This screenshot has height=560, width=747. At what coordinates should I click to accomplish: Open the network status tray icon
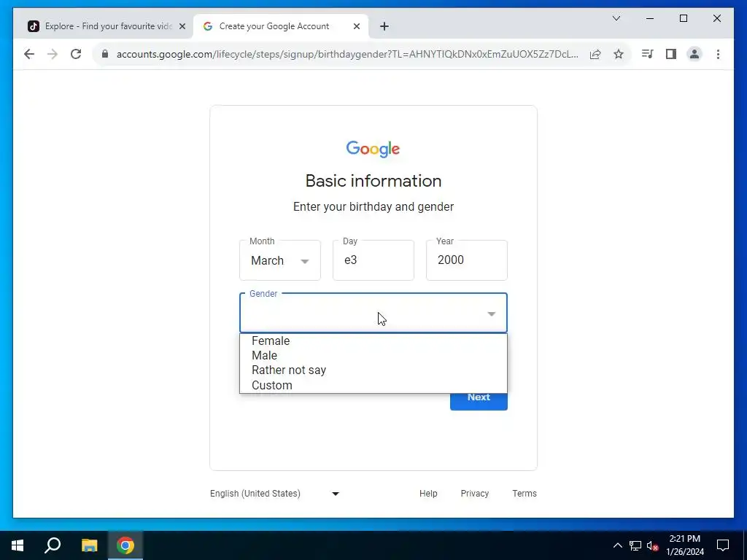click(635, 545)
